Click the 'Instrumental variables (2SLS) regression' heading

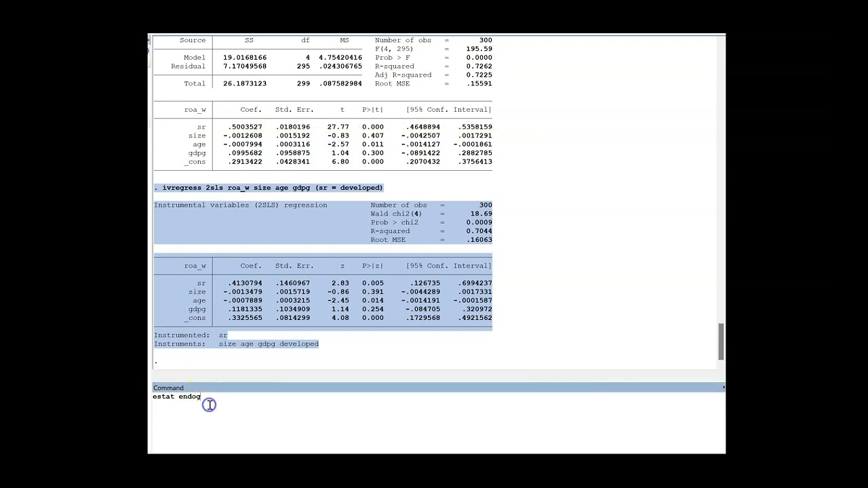coord(241,205)
